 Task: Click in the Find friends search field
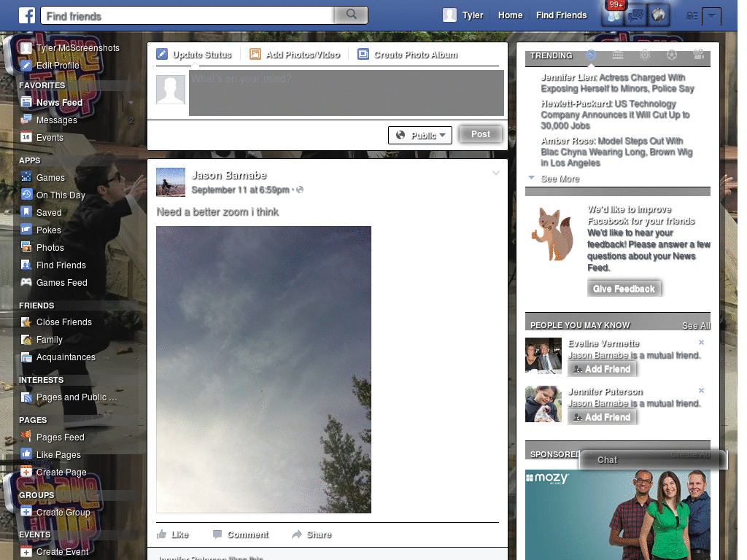[x=187, y=16]
